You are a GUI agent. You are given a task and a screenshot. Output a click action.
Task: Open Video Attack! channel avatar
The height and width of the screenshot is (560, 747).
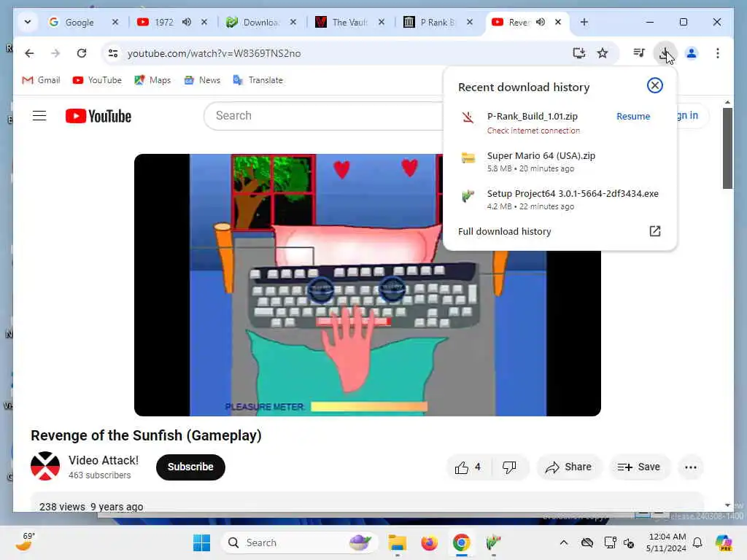pos(45,466)
